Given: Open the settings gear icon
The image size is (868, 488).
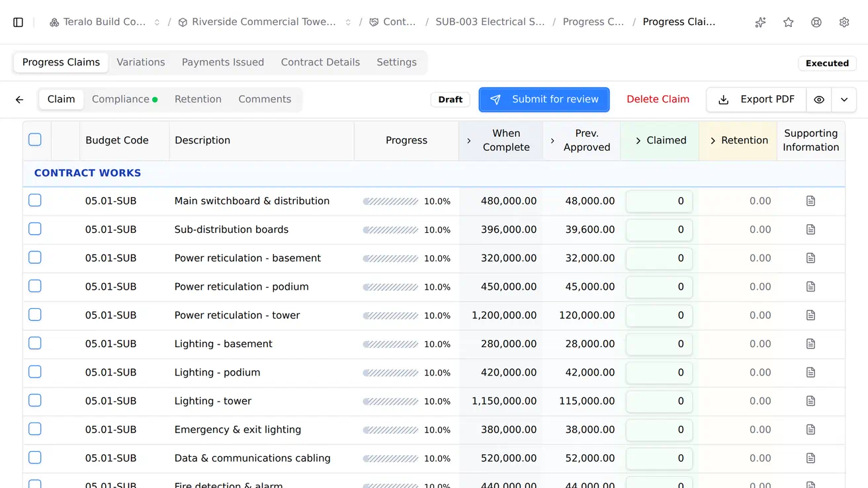Looking at the screenshot, I should [x=844, y=22].
